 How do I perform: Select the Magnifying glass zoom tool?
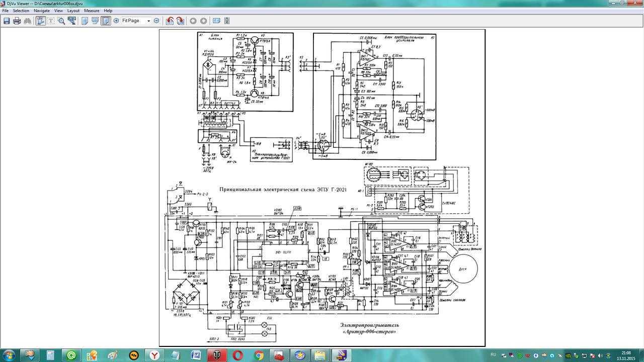(61, 21)
